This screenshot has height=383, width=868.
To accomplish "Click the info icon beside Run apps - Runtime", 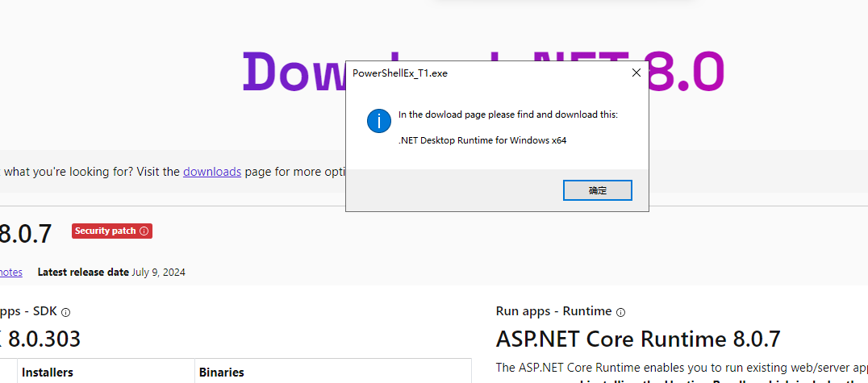I will [620, 312].
